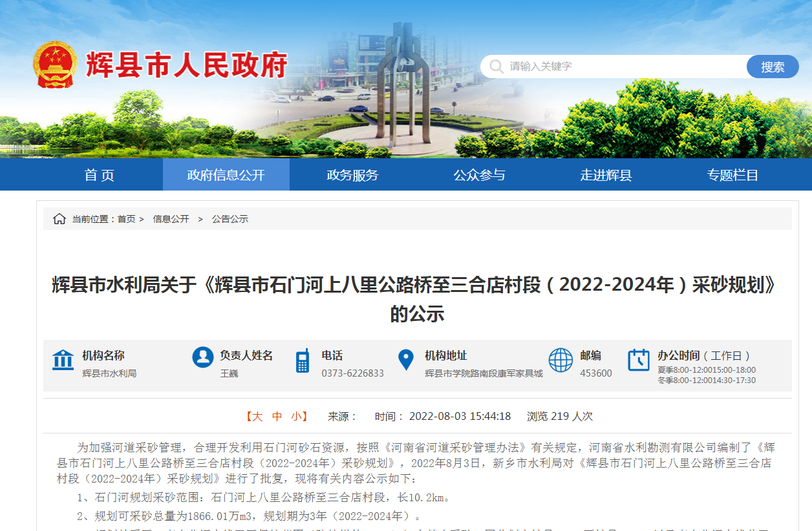Click the location pin icon
812x531 pixels.
[405, 360]
